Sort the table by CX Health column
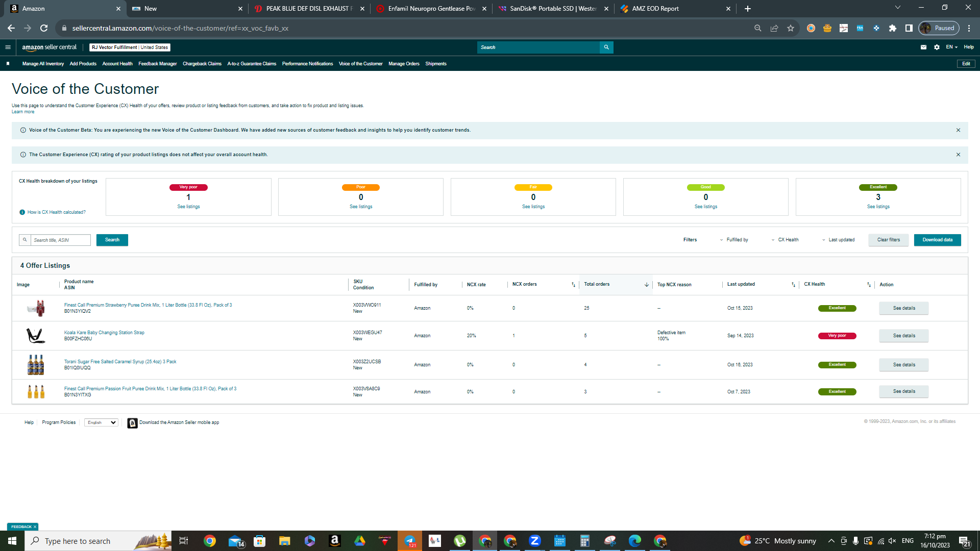Image resolution: width=980 pixels, height=551 pixels. point(869,285)
